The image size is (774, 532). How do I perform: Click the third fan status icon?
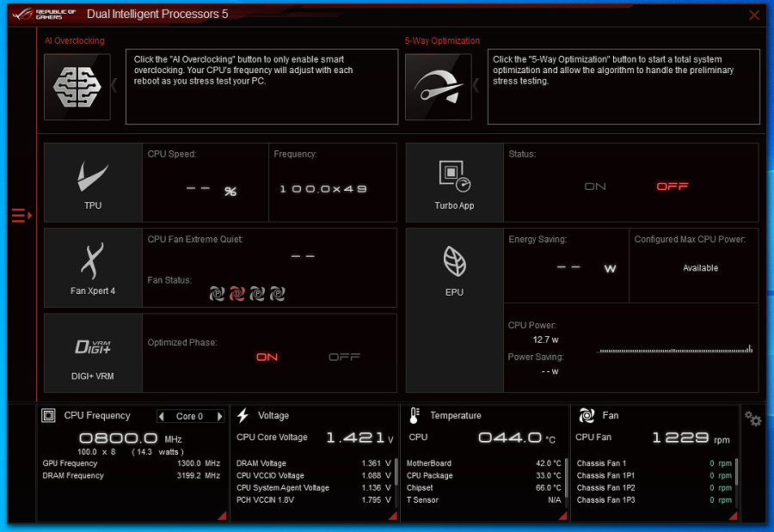257,294
